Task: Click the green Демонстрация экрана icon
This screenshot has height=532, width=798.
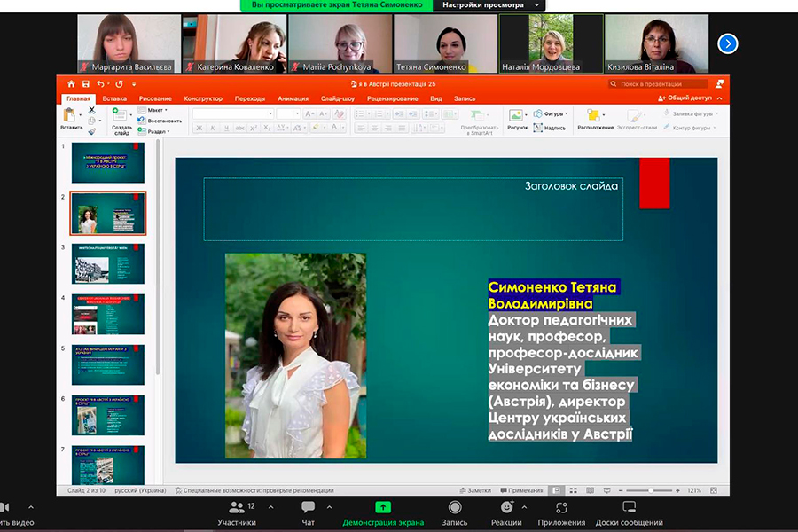Action: coord(383,507)
